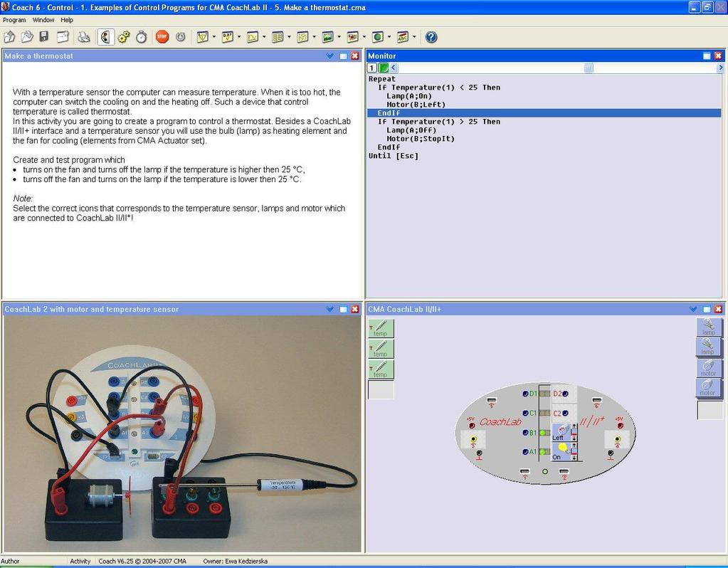The height and width of the screenshot is (568, 728).
Task: Click the Monitor right scroll arrow
Action: click(721, 68)
